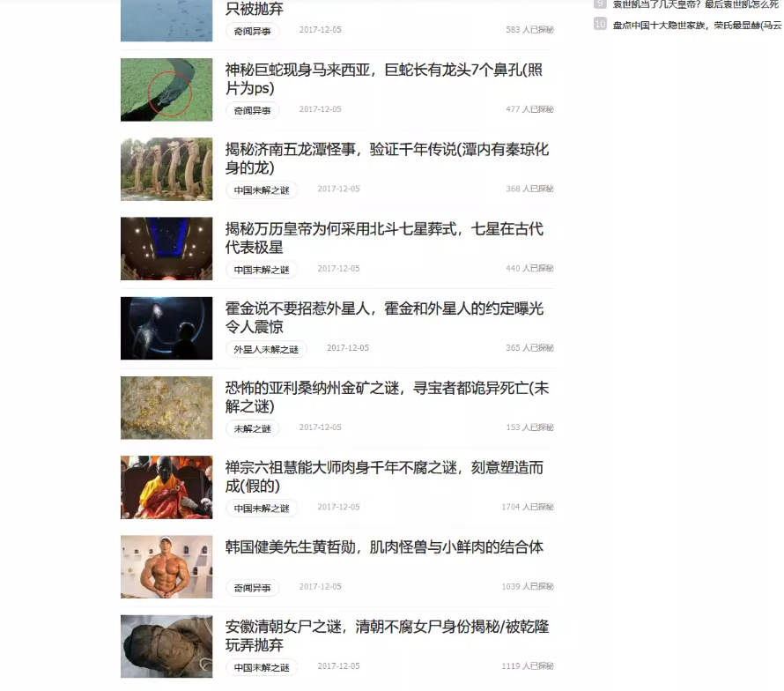Click the 368 人已探秘 view count
The height and width of the screenshot is (691, 784).
(529, 189)
